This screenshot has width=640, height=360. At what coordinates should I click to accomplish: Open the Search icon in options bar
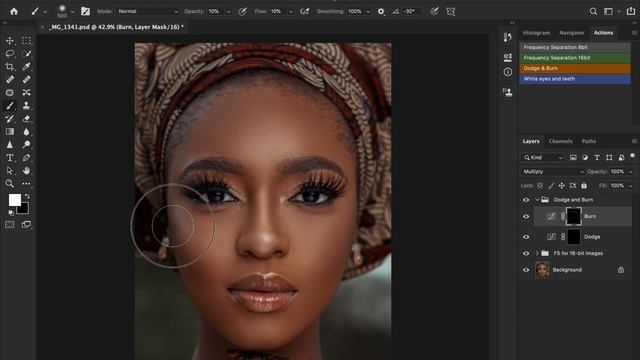click(x=593, y=11)
